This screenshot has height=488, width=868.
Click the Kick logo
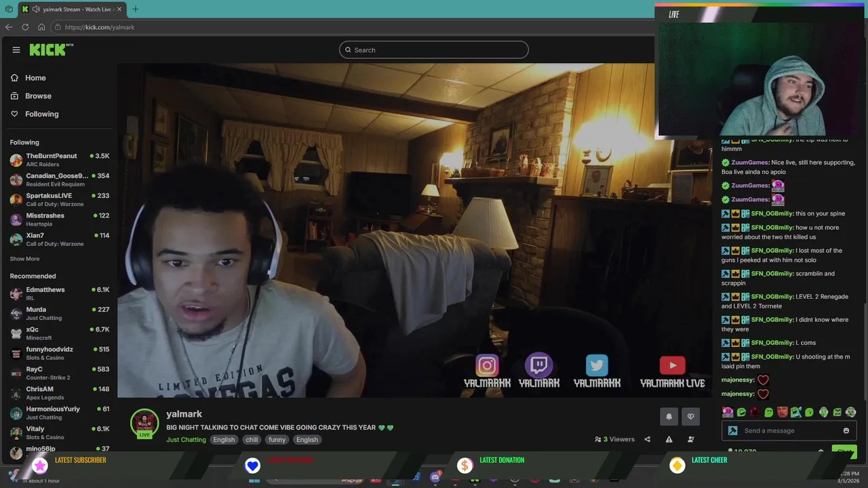tap(51, 49)
